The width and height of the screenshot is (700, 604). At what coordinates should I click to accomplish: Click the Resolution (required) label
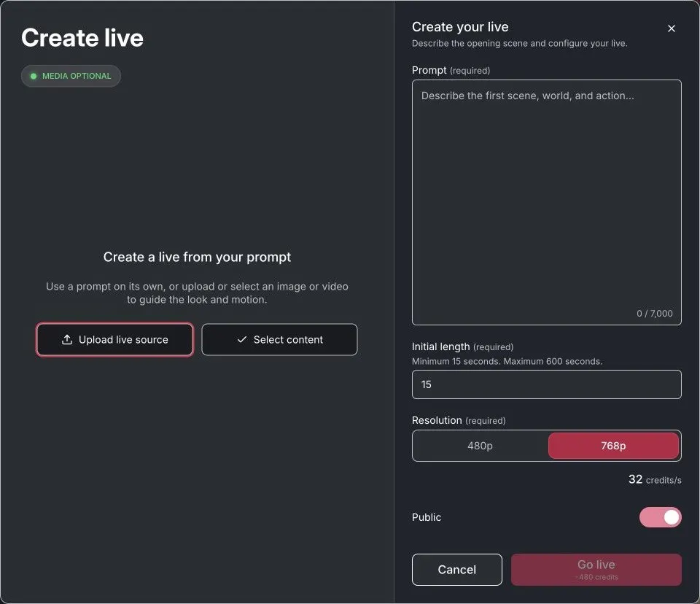pos(459,420)
